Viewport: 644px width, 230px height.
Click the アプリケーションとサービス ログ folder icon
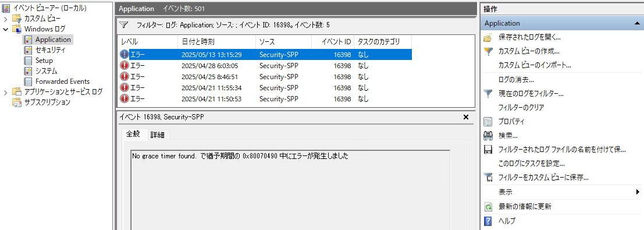pyautogui.click(x=17, y=92)
